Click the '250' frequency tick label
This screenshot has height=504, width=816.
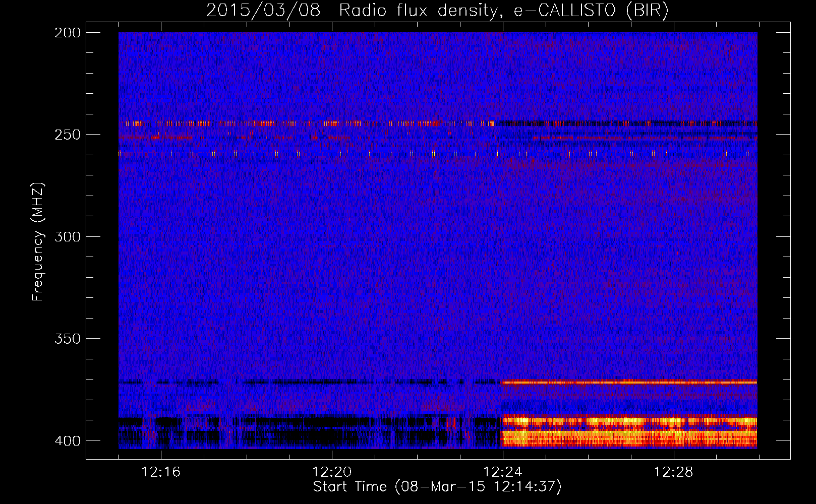coord(68,135)
